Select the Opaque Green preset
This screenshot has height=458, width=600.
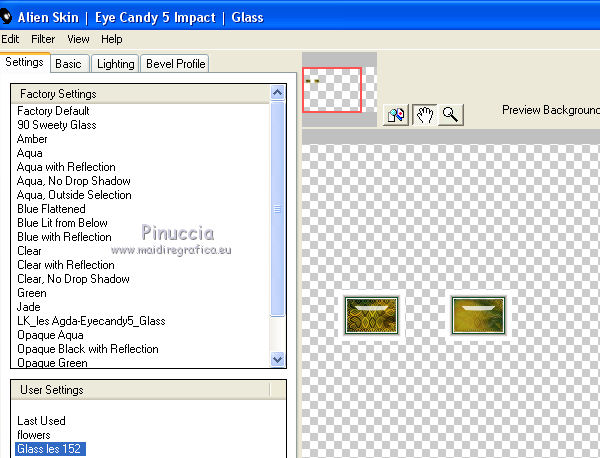coord(52,362)
